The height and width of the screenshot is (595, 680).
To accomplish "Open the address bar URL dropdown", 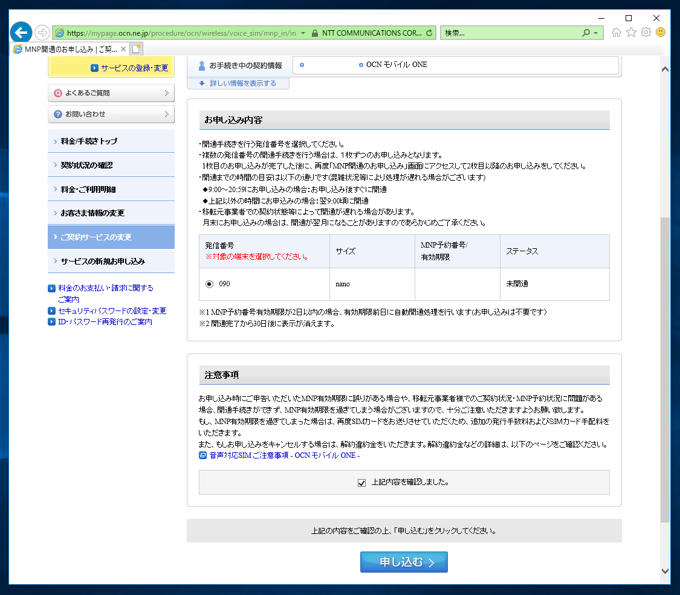I will pos(303,33).
